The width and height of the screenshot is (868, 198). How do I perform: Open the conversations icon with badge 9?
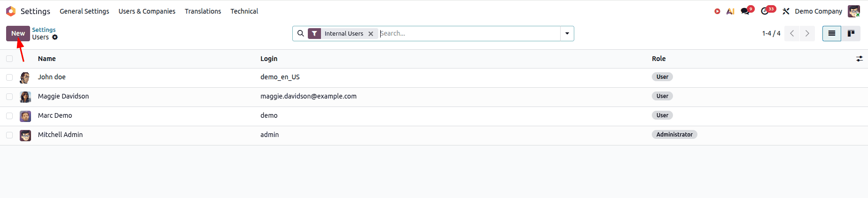pyautogui.click(x=747, y=11)
